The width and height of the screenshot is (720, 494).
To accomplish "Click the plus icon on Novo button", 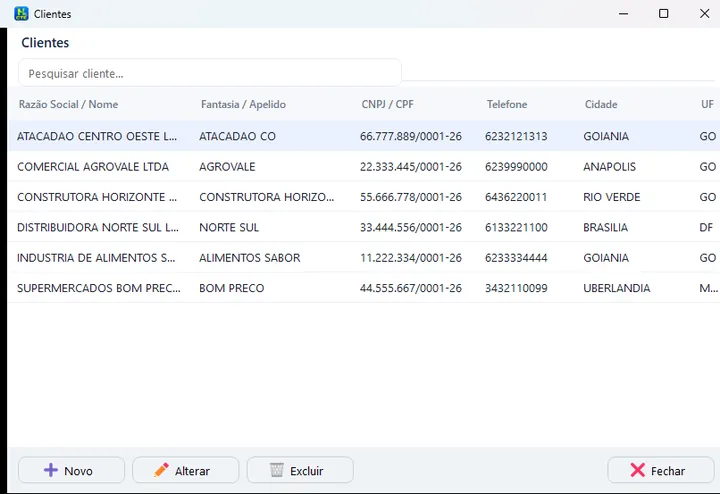I will point(51,470).
